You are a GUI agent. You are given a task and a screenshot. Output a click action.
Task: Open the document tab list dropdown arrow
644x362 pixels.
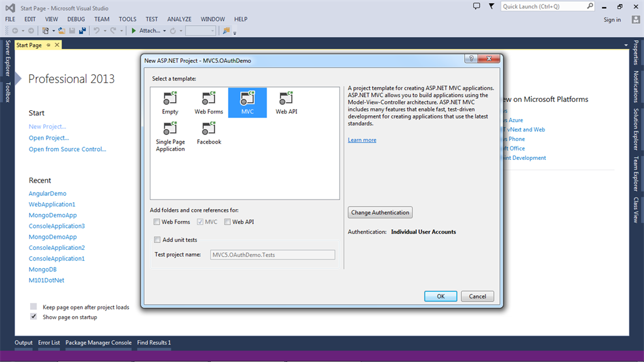coord(626,45)
